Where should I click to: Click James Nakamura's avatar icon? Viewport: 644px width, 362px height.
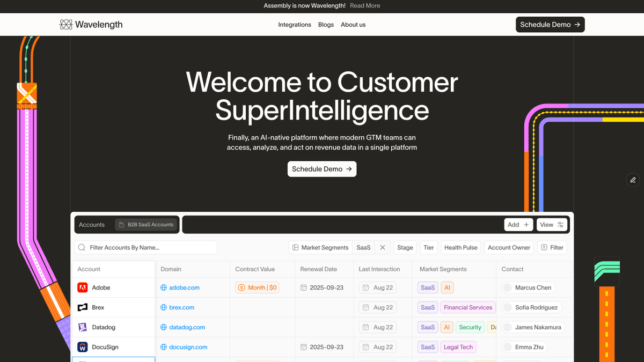click(507, 328)
